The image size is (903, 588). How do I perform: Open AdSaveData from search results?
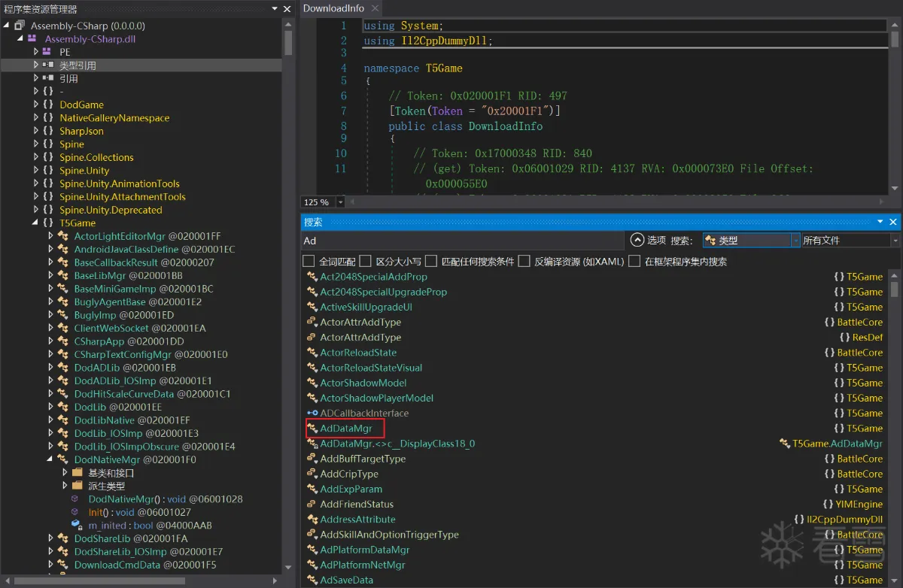[346, 580]
